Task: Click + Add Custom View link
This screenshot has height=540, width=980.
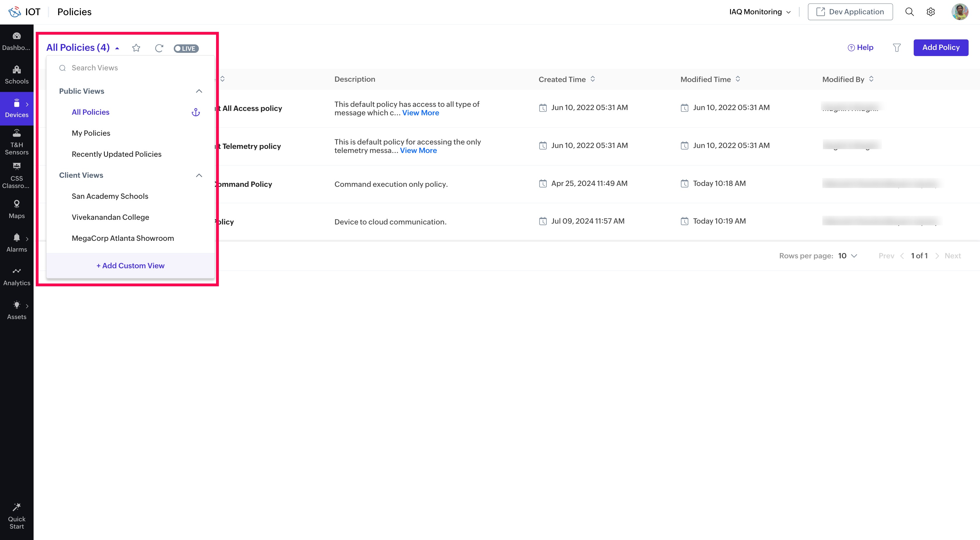Action: (131, 266)
